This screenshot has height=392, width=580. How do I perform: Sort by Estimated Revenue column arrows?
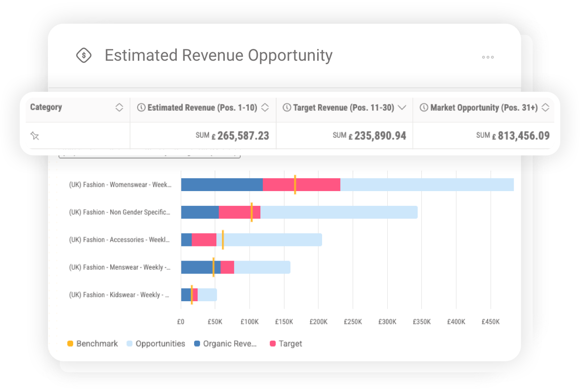point(265,108)
